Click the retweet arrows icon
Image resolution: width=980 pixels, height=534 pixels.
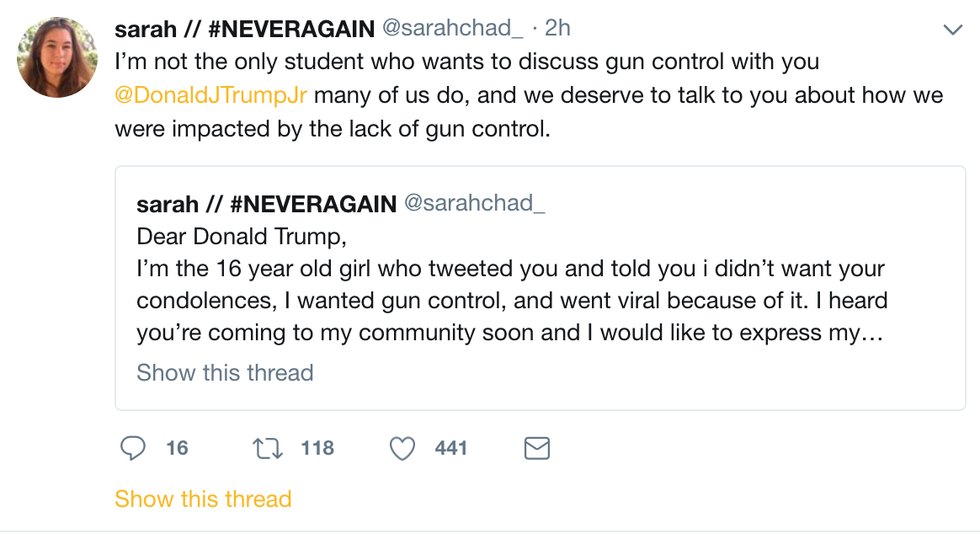[x=267, y=448]
